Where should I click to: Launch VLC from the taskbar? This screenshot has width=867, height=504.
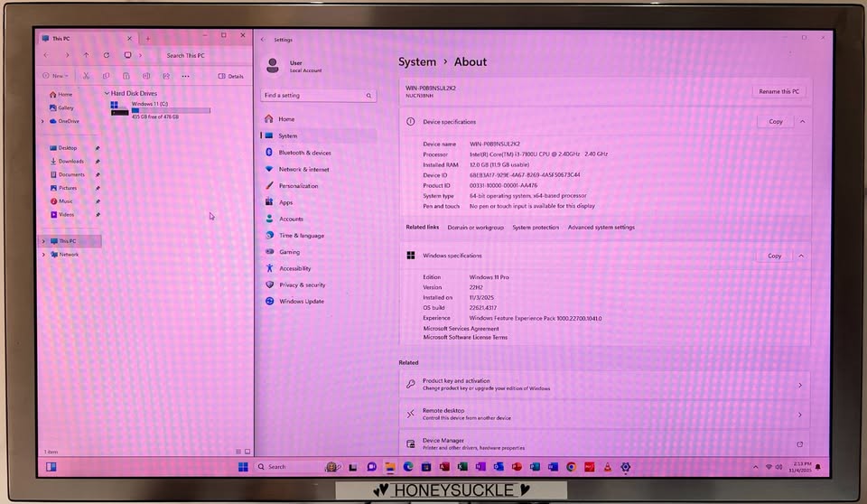click(608, 467)
